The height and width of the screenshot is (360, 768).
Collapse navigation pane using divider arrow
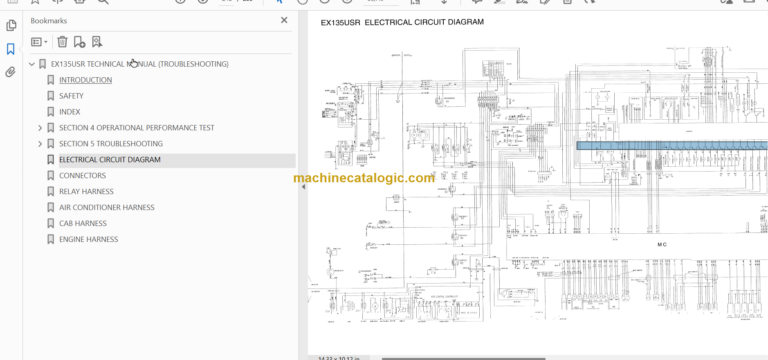point(303,187)
